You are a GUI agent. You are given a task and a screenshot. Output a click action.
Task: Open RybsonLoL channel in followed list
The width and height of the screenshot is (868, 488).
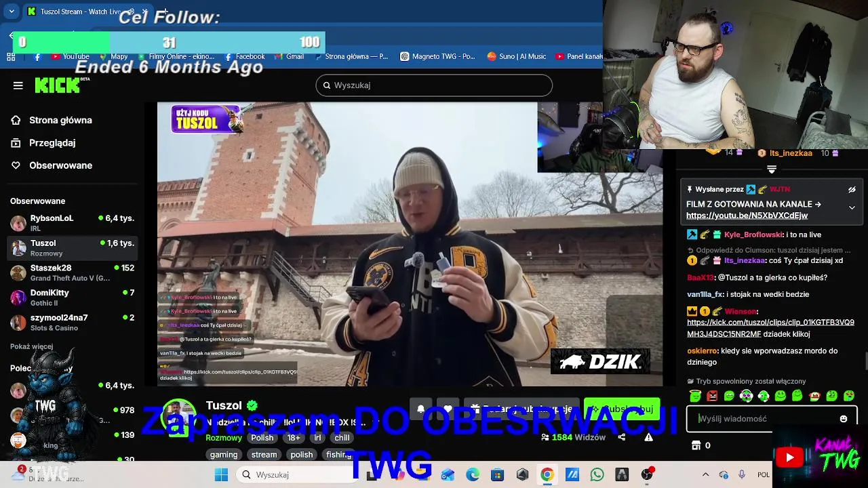pos(72,223)
